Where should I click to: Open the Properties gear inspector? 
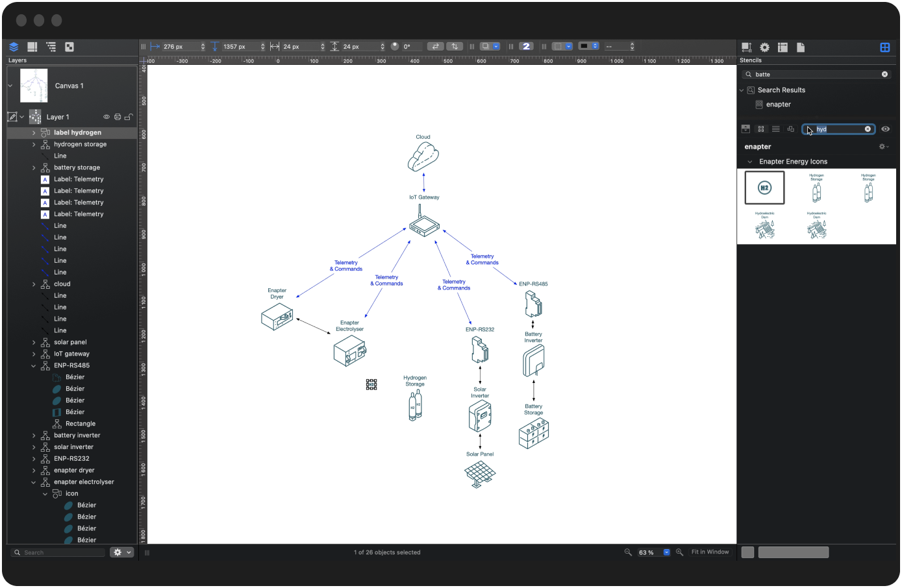click(765, 47)
